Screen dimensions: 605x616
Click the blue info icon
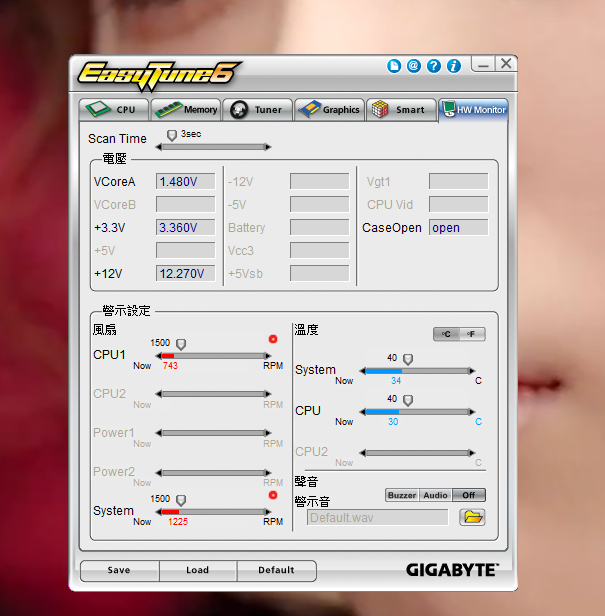click(x=454, y=66)
